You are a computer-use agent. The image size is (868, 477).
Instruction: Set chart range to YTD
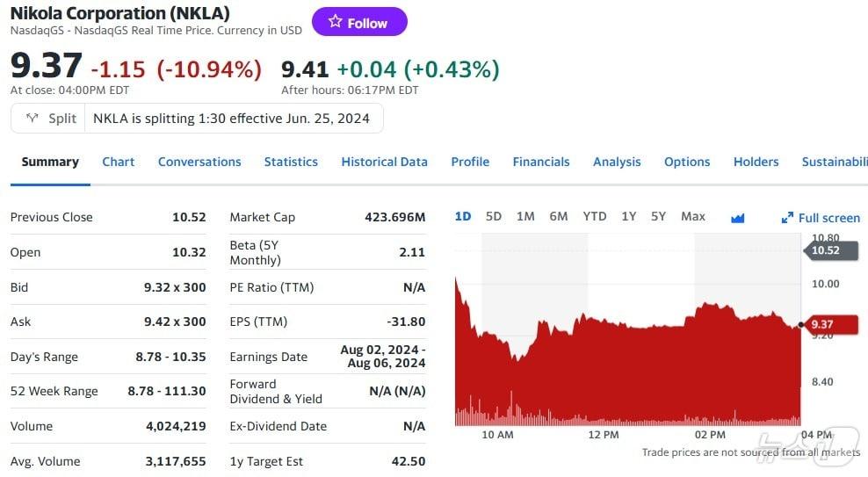(595, 216)
